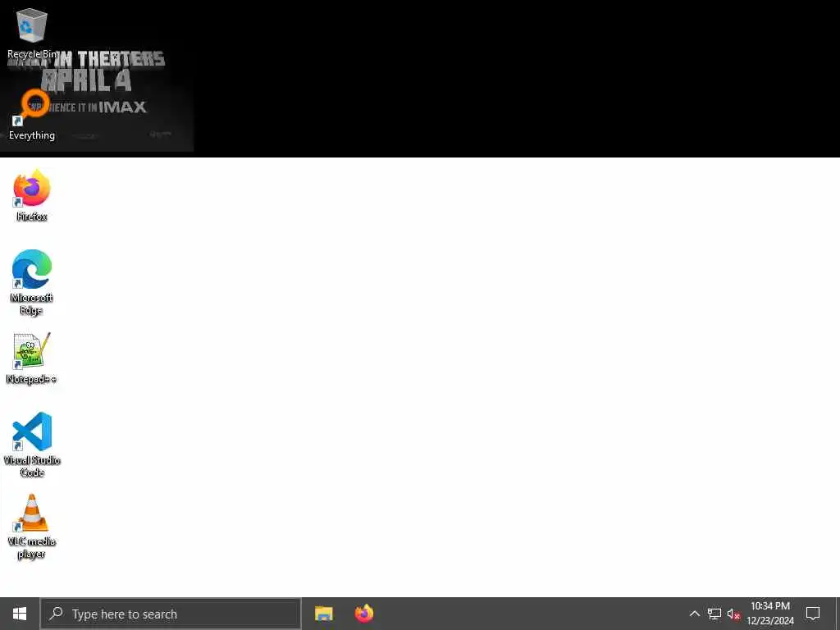Select the VLC media player desktop shortcut
Image resolution: width=840 pixels, height=630 pixels.
pos(32,526)
